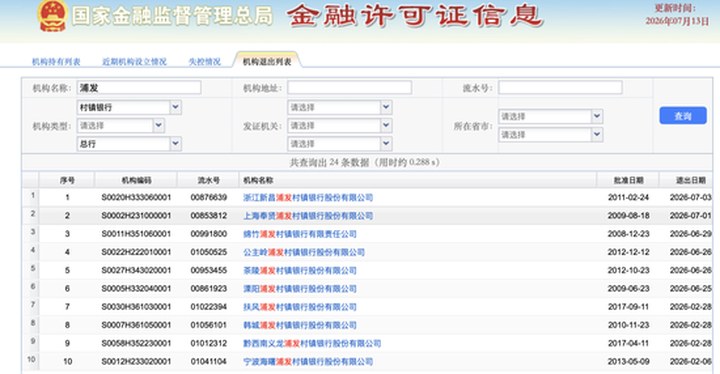Select institution code S0058H352230001
Viewport: 720px width, 374px height.
136,343
